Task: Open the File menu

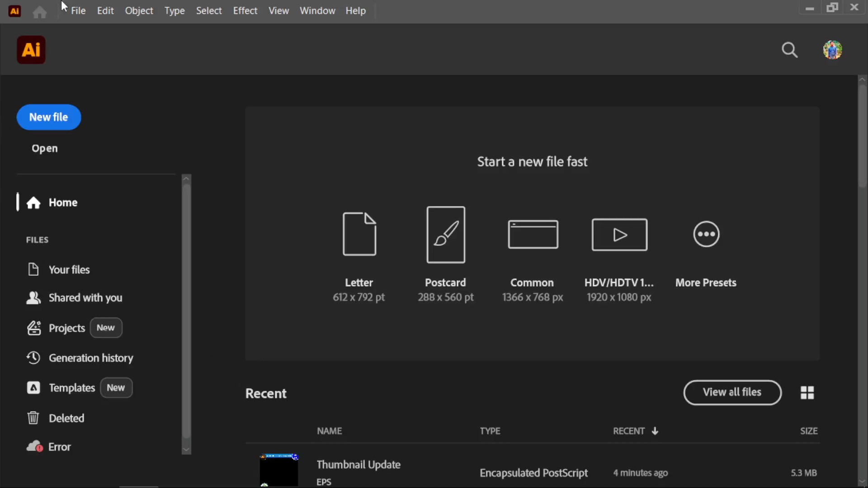Action: pos(78,10)
